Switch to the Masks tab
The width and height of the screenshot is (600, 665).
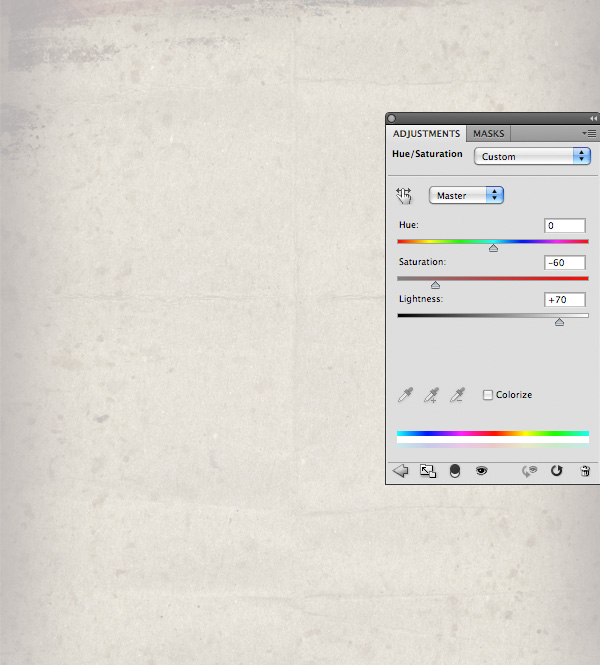[x=488, y=134]
